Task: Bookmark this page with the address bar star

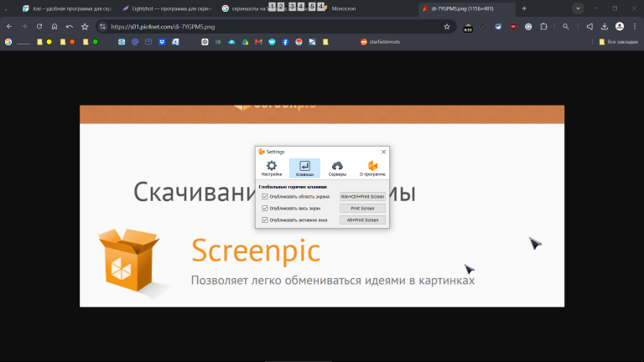Action: coord(447,27)
